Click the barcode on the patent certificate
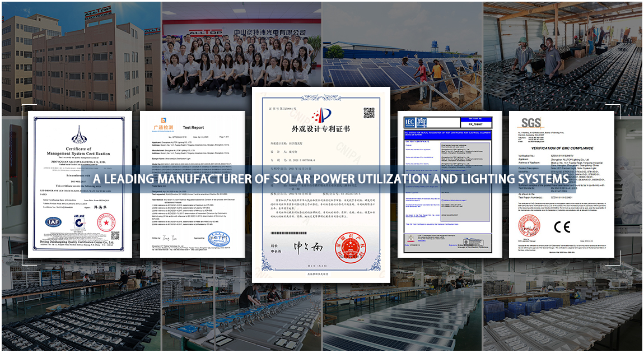644x353 pixels. point(289,233)
